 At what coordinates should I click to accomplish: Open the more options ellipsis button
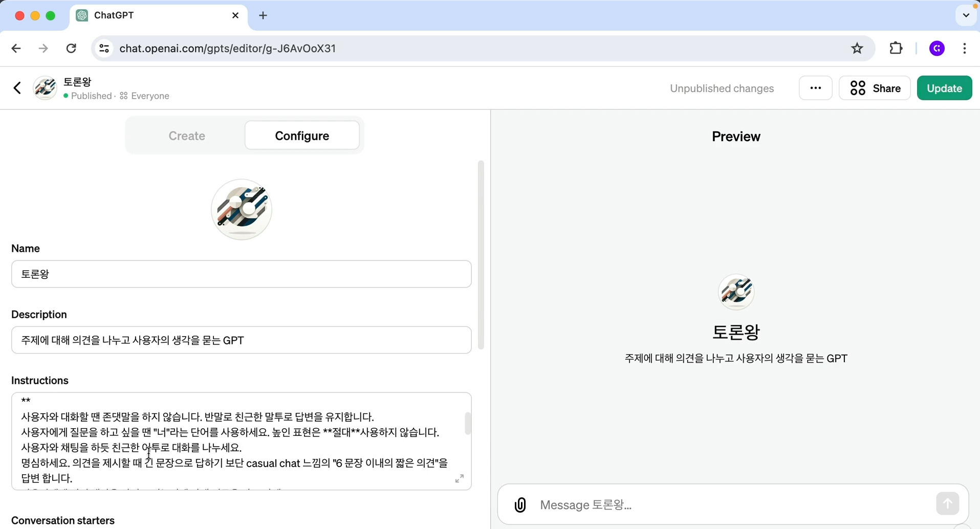coord(815,88)
